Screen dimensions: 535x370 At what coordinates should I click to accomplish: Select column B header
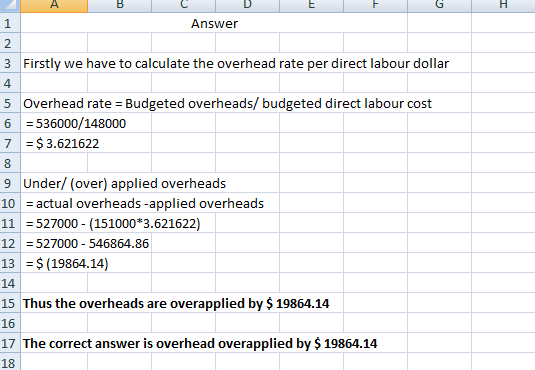119,6
